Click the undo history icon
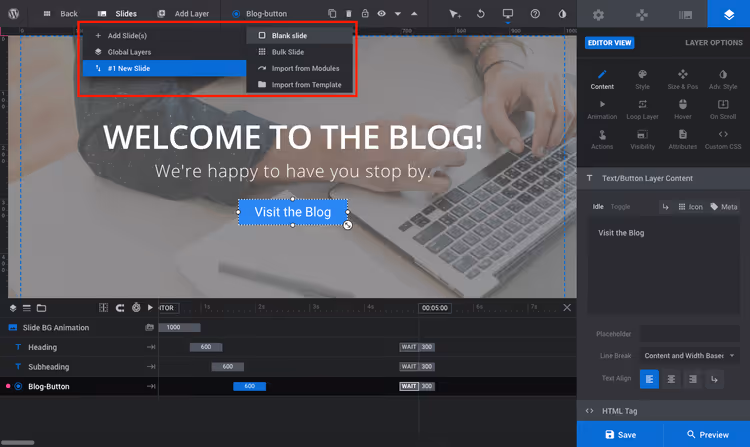 point(481,14)
